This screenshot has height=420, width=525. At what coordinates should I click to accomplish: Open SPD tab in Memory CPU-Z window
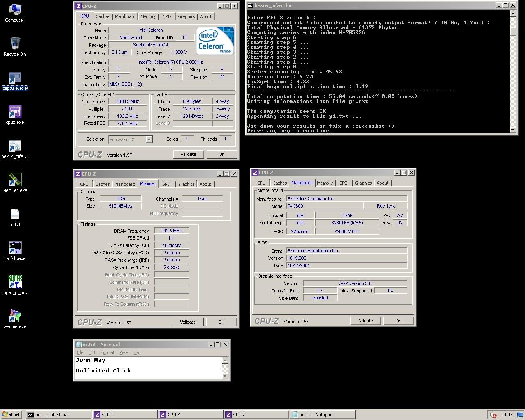[166, 184]
